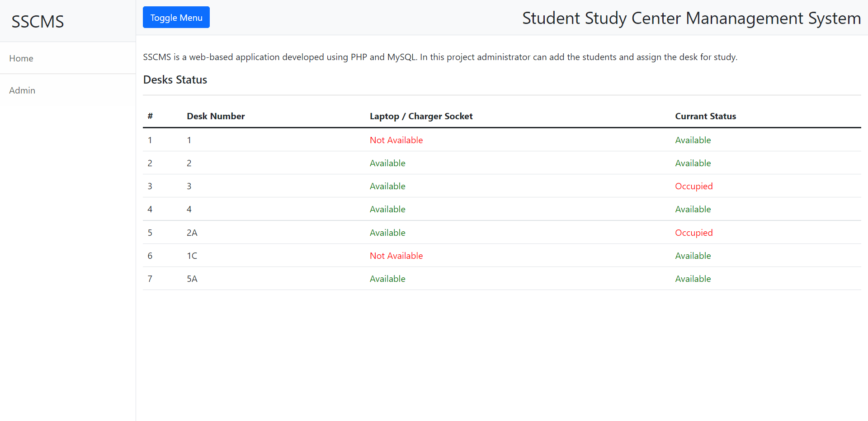Click Not Available for desk 1
The width and height of the screenshot is (868, 421).
point(396,140)
